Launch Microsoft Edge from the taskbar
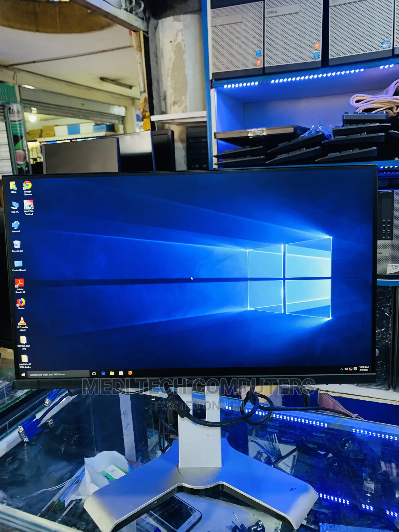This screenshot has height=532, width=399. coord(103,373)
